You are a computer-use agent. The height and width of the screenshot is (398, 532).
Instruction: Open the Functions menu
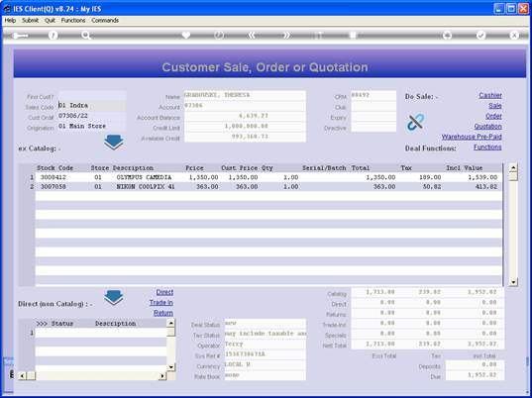pyautogui.click(x=73, y=21)
